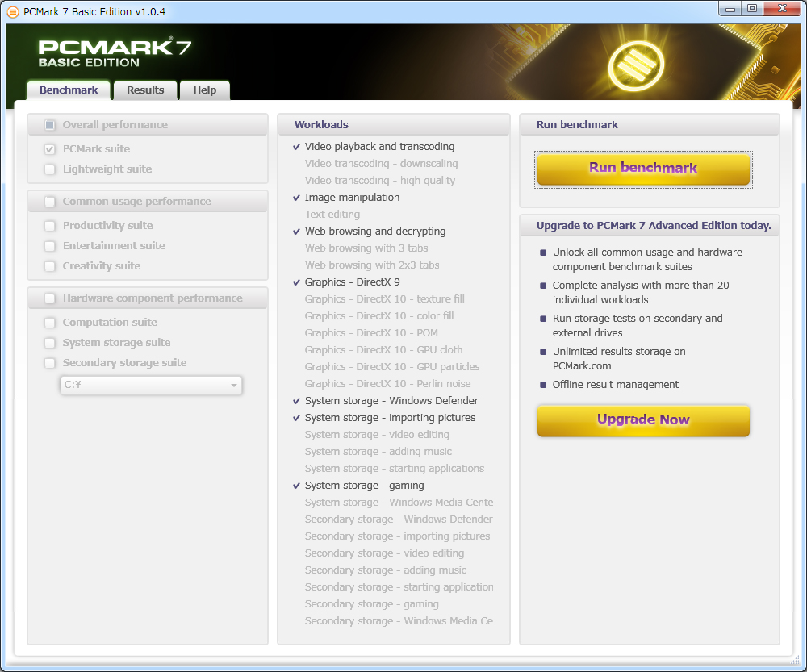This screenshot has height=672, width=807.
Task: Click checkmark next to System storage - gaming
Action: pos(296,486)
